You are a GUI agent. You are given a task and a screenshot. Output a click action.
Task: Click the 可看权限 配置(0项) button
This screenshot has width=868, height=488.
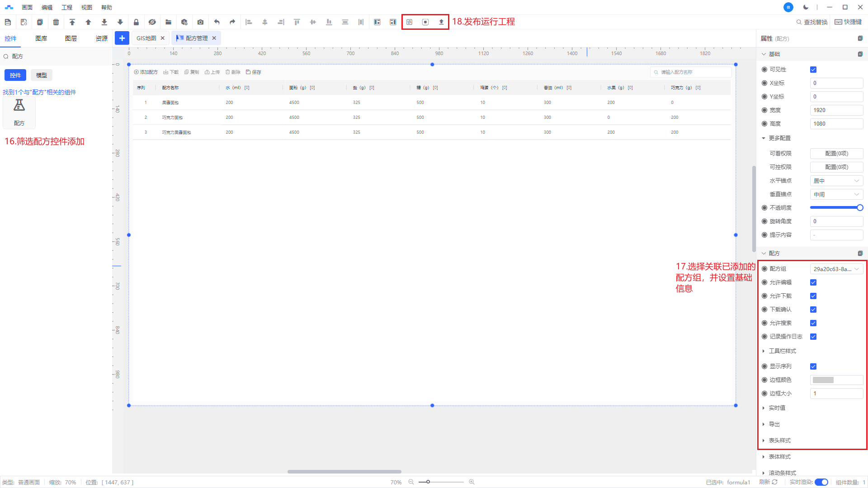836,154
